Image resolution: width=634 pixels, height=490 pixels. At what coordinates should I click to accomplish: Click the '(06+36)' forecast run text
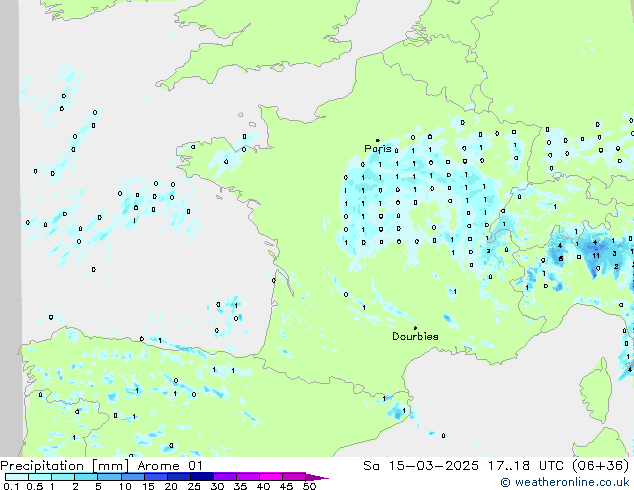(x=601, y=466)
